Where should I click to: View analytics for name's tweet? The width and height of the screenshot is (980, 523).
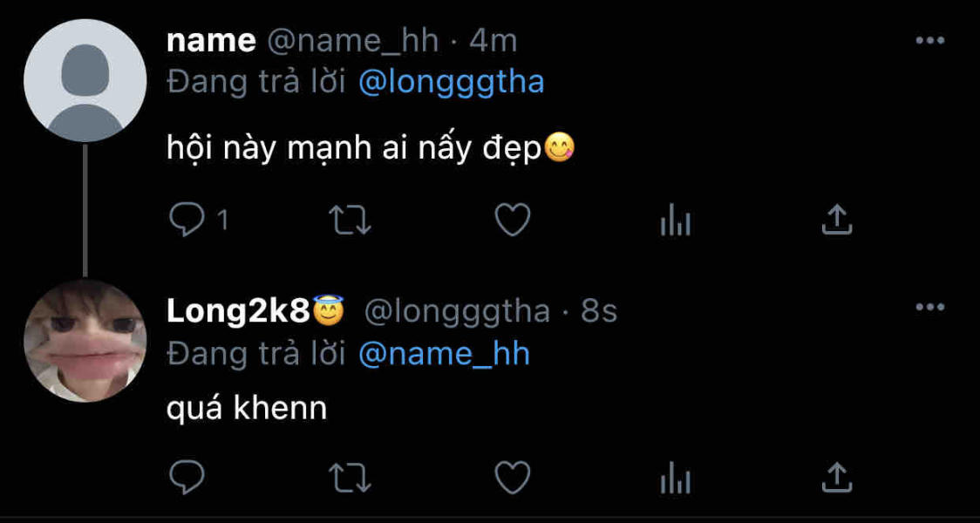click(675, 222)
